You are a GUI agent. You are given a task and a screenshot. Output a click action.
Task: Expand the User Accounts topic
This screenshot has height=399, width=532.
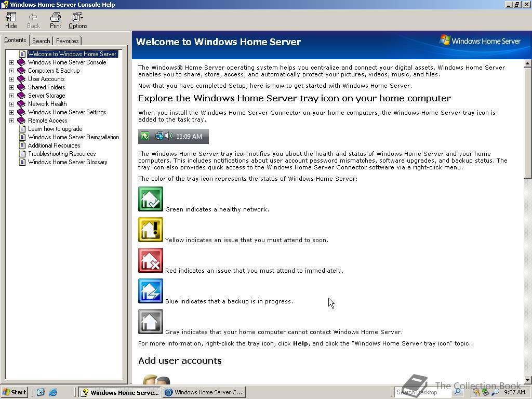11,79
